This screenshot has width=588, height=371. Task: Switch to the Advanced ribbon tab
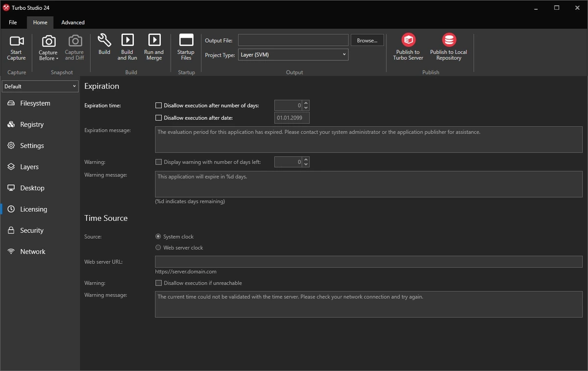(73, 23)
